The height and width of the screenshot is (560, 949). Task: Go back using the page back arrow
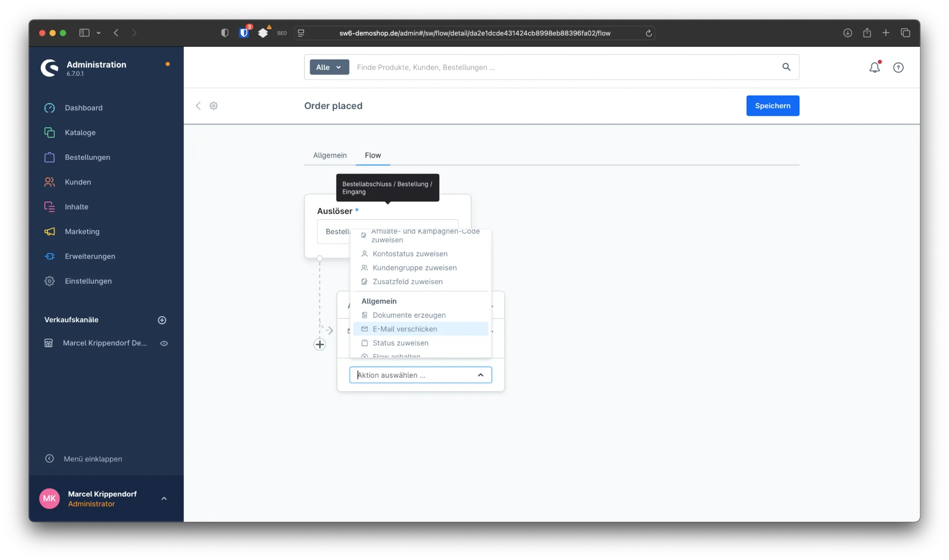pos(198,106)
